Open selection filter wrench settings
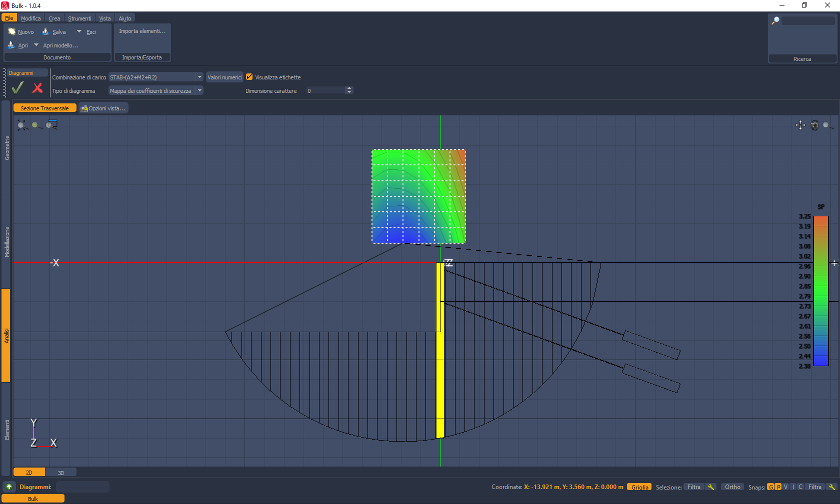Screen dimensions: 840x504 [711, 487]
